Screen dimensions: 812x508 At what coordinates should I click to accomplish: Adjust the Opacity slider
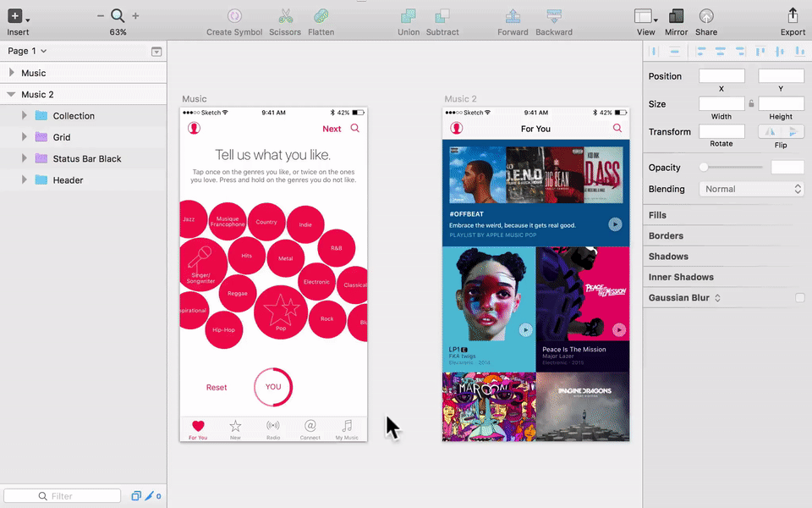731,167
